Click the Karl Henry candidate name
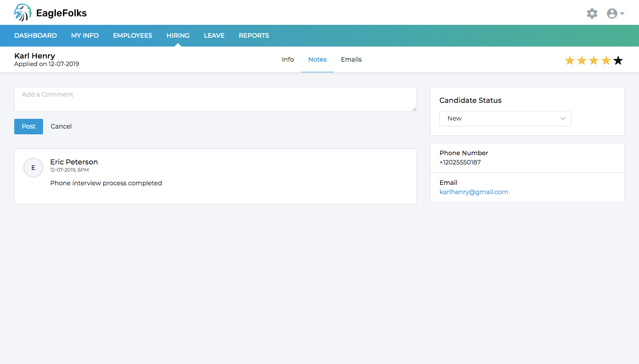 35,56
